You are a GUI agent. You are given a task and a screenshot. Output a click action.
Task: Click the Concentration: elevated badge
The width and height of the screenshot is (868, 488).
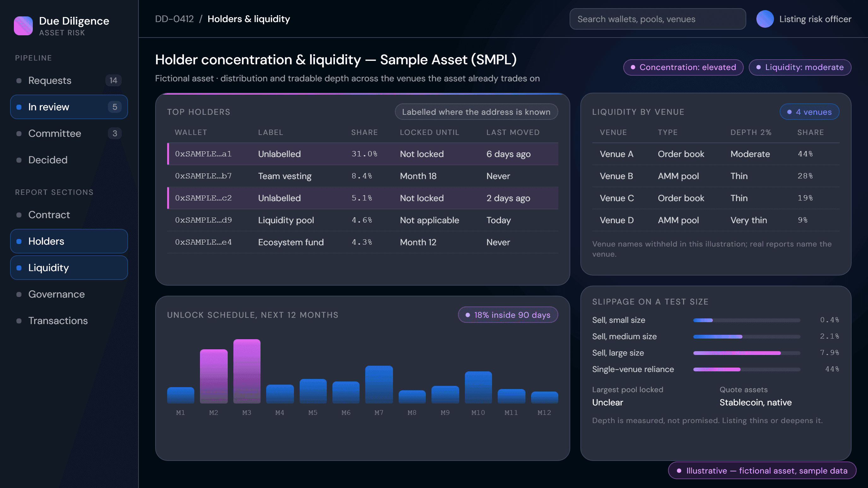pyautogui.click(x=683, y=67)
